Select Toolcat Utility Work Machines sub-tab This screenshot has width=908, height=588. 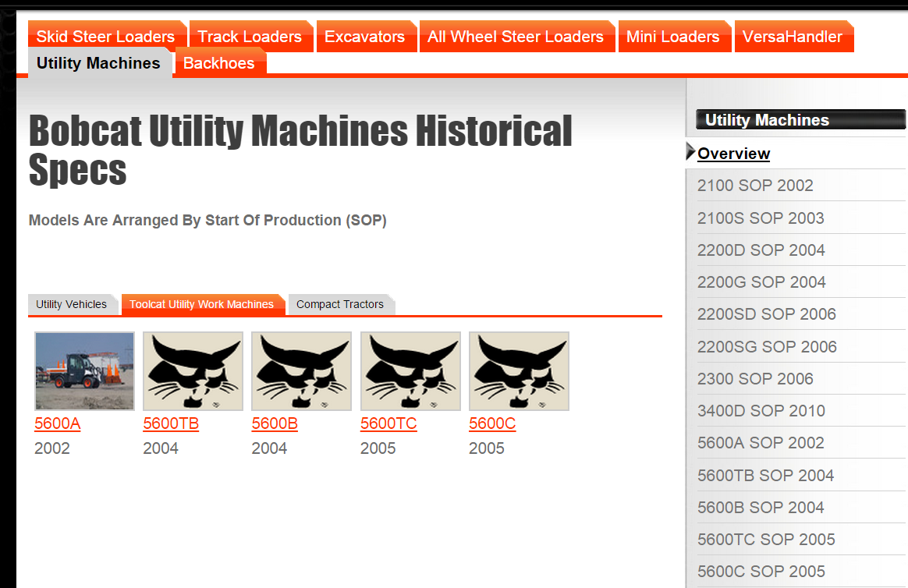point(203,304)
